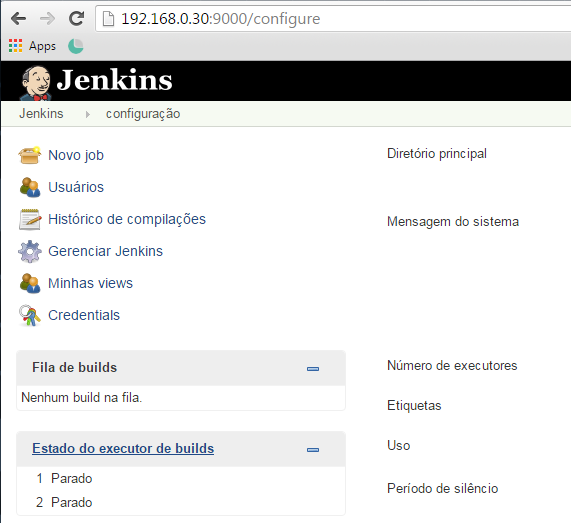The width and height of the screenshot is (571, 523).
Task: Click the Apps bookmark label
Action: [43, 46]
